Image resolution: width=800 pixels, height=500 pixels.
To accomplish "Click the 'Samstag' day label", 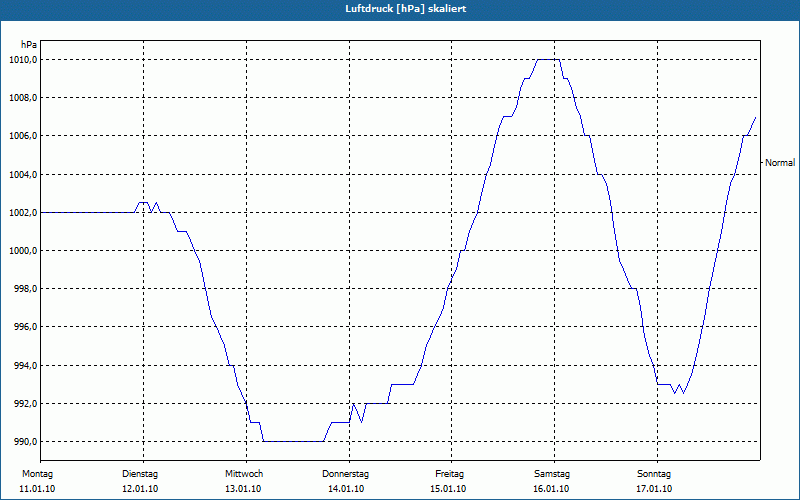I will click(552, 474).
